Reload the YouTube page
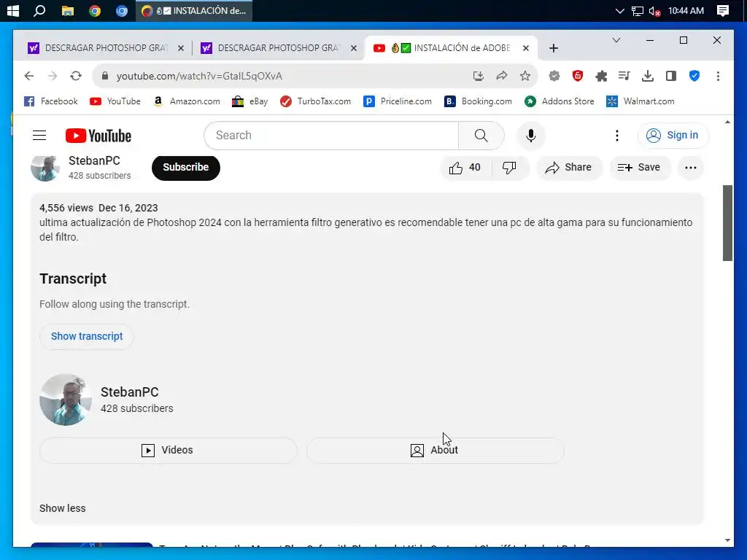 [76, 76]
